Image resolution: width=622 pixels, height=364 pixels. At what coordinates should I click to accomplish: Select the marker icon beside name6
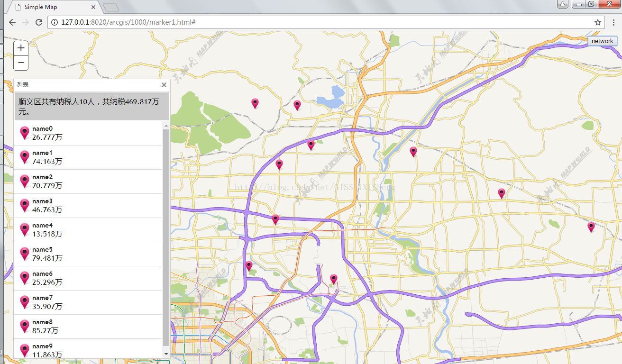click(x=25, y=278)
